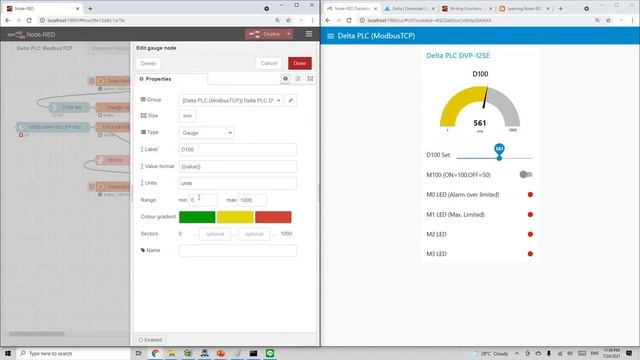Pick the red colour gradient swatch
This screenshot has width=640, height=360.
point(273,217)
